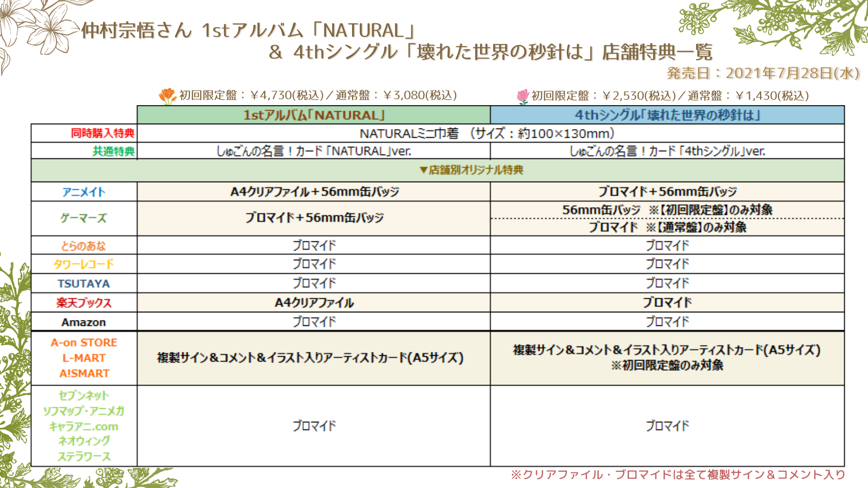The height and width of the screenshot is (488, 868).
Task: Select とらのあな album column ブロマイド
Action: tap(315, 246)
